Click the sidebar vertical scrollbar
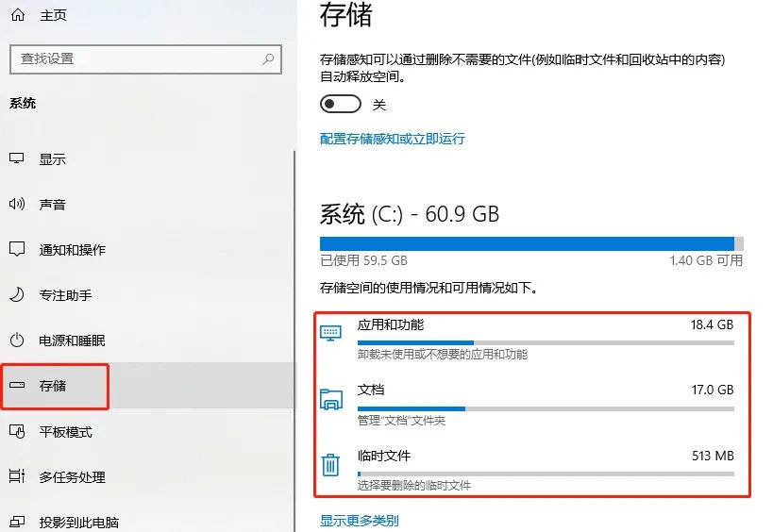Image resolution: width=773 pixels, height=532 pixels. (294, 340)
